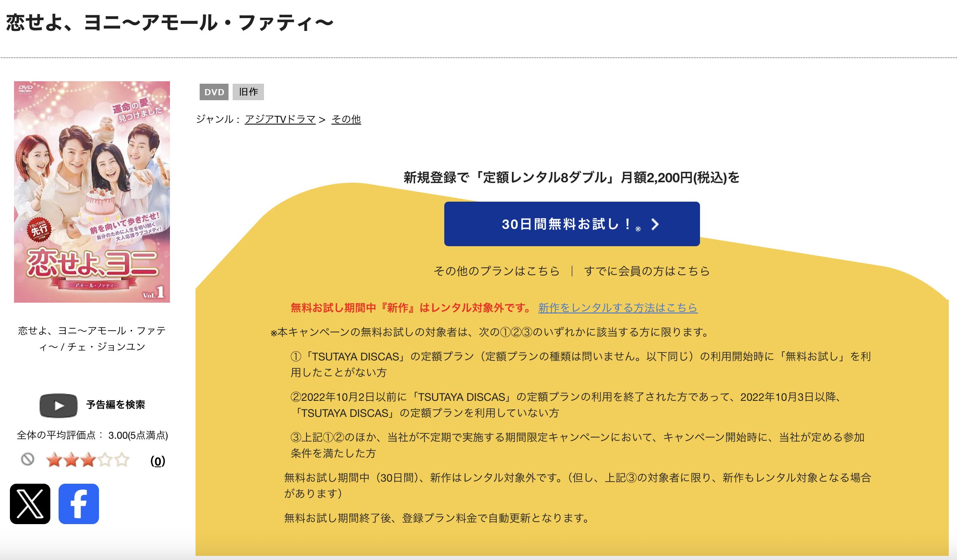Rate two stars
The image size is (957, 560).
71,460
